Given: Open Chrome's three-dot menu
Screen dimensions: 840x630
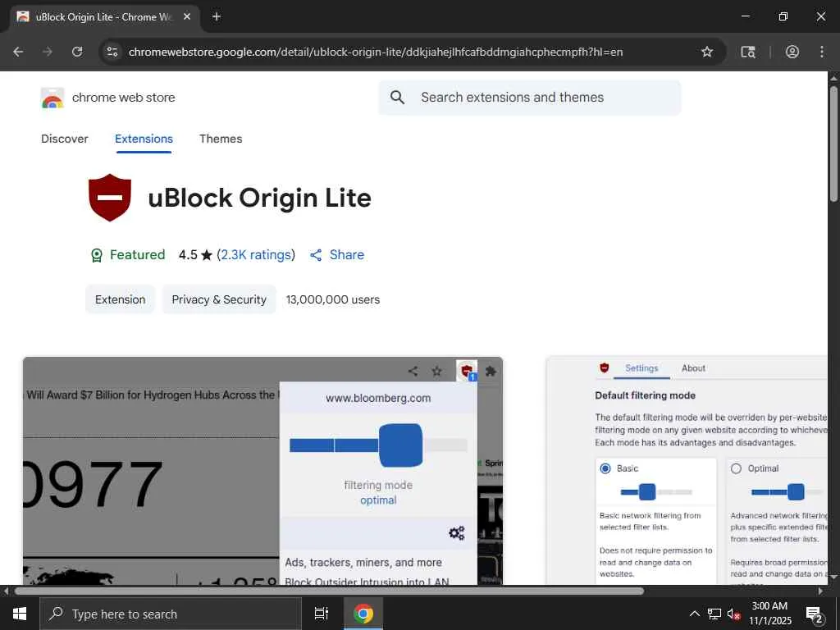Looking at the screenshot, I should coord(822,52).
